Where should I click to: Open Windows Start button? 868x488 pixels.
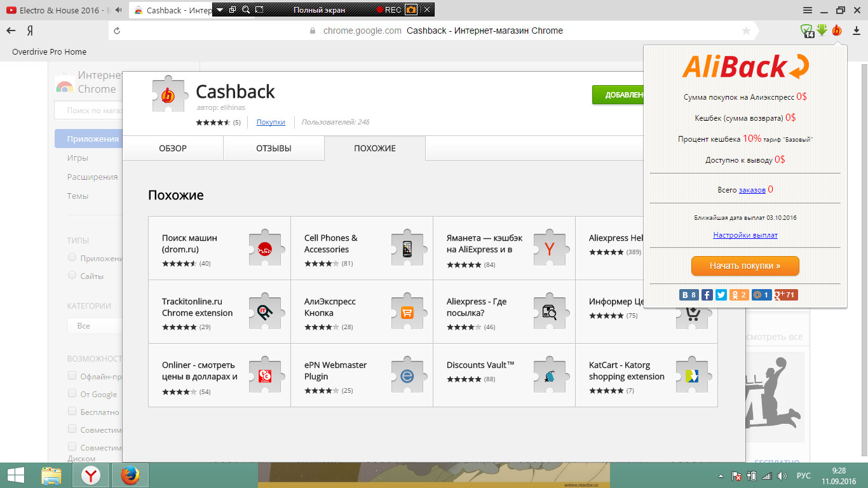pos(16,475)
